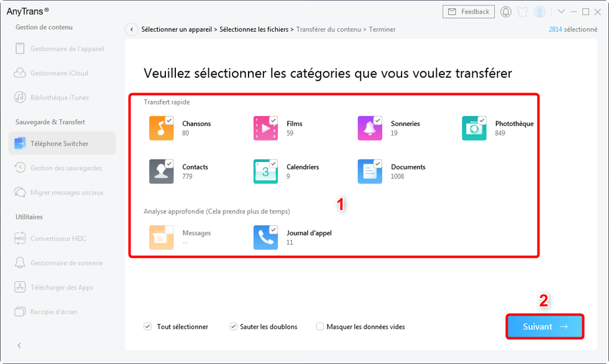Click the Sonneries bell category icon
The width and height of the screenshot is (609, 364).
point(369,128)
